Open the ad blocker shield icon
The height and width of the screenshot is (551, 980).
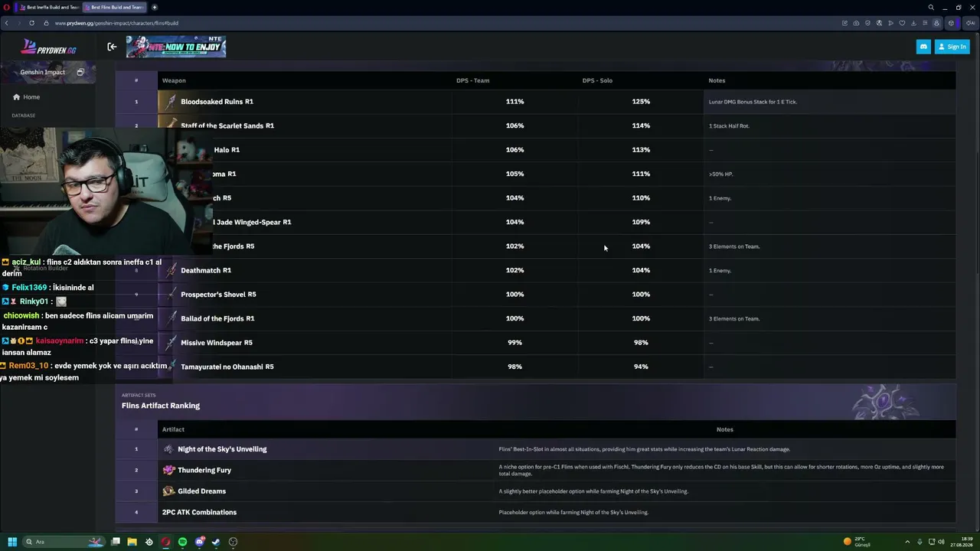(867, 23)
